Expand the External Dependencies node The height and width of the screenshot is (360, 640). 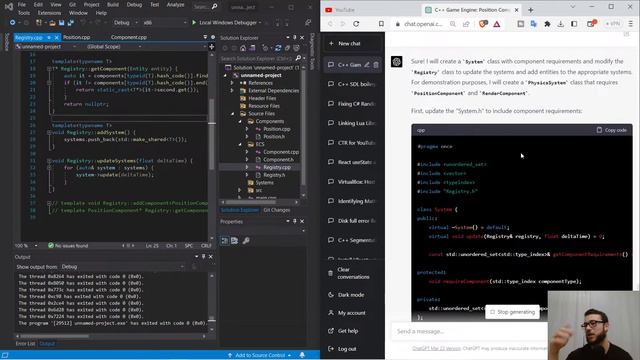[232, 91]
